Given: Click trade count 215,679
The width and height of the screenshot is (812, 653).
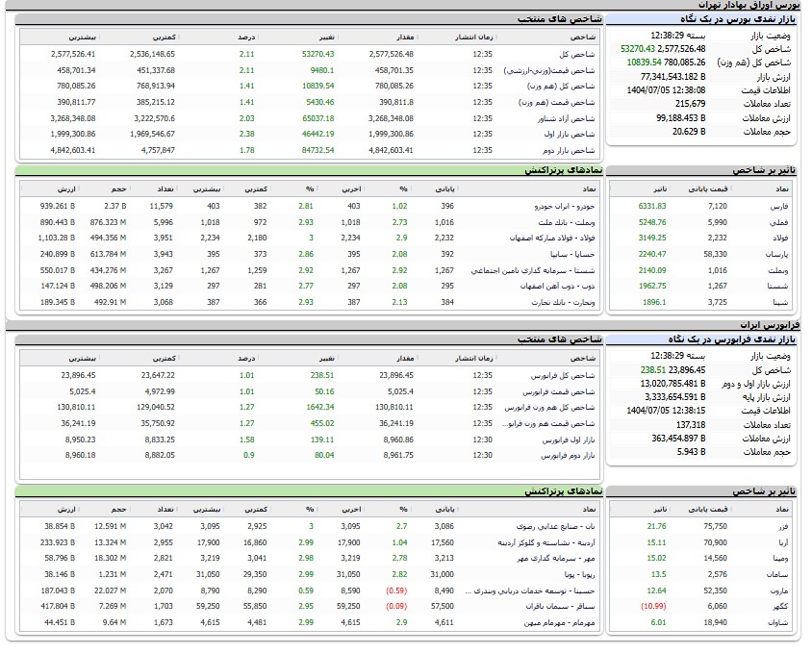Looking at the screenshot, I should (691, 104).
